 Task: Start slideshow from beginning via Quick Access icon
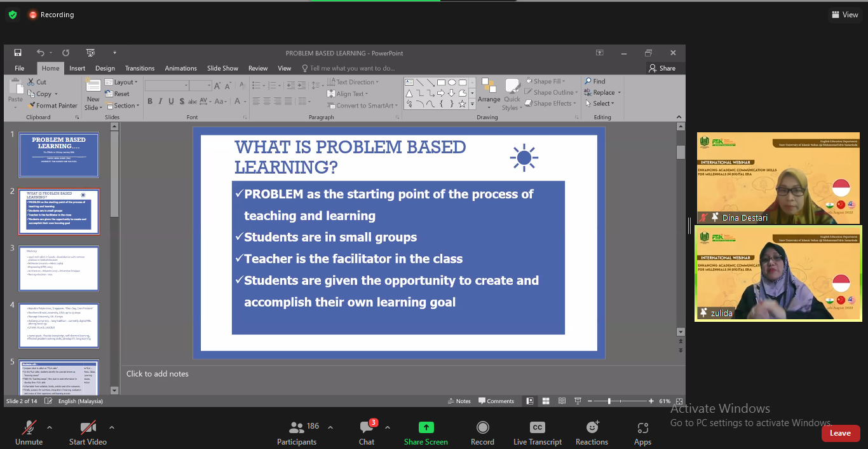pyautogui.click(x=90, y=53)
